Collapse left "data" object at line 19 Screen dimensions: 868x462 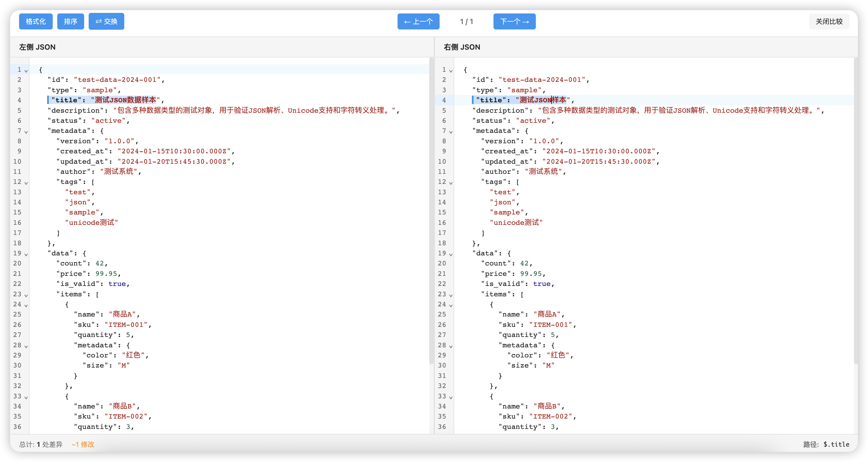coord(26,254)
